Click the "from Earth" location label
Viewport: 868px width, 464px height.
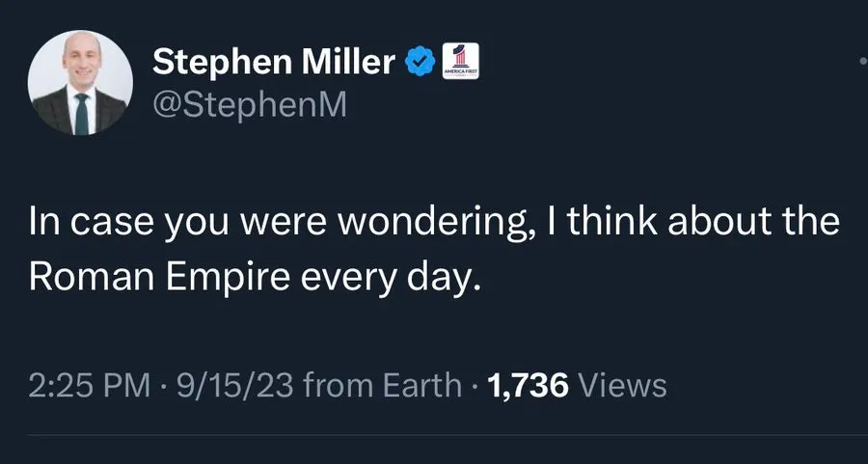(382, 386)
